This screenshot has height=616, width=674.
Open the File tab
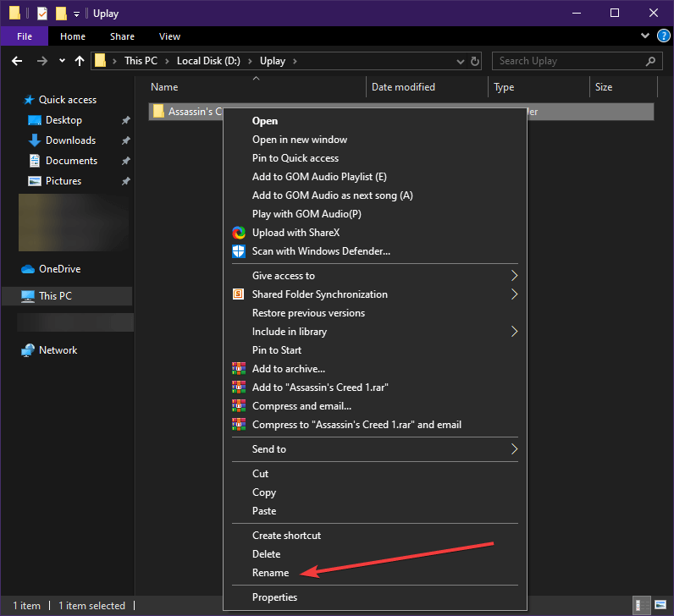(25, 36)
